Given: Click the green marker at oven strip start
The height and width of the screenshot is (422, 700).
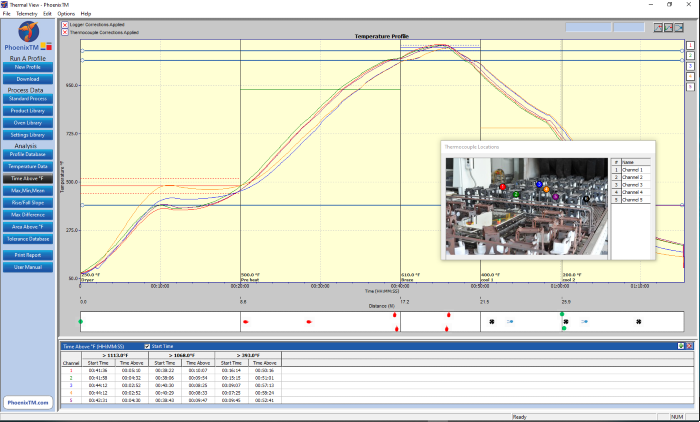Looking at the screenshot, I should pos(81,322).
